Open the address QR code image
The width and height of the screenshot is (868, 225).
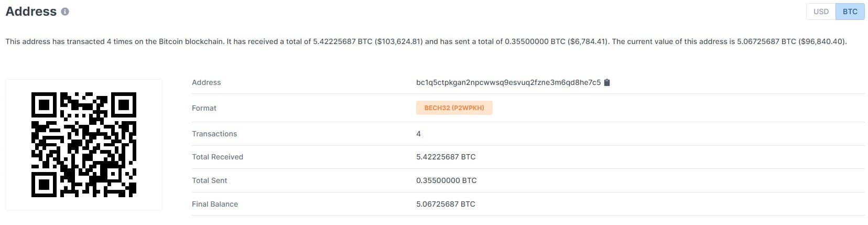point(84,145)
